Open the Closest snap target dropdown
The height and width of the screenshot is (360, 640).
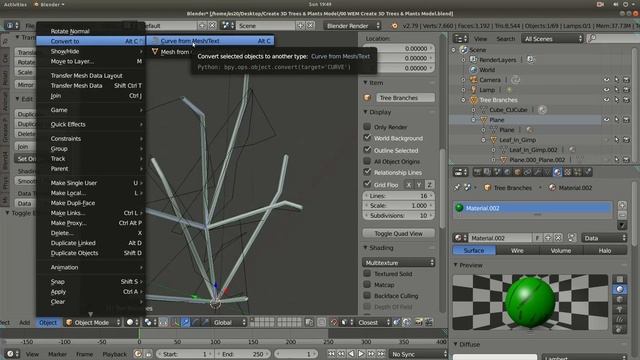pos(372,322)
